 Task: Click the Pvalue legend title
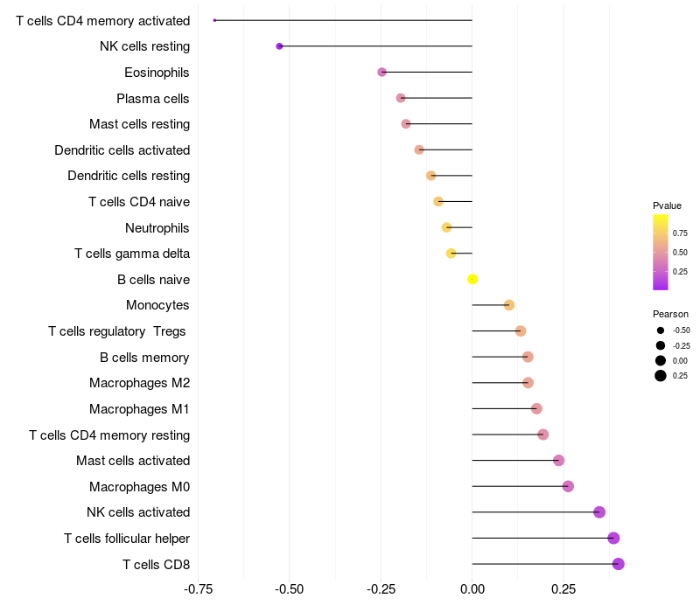(667, 205)
